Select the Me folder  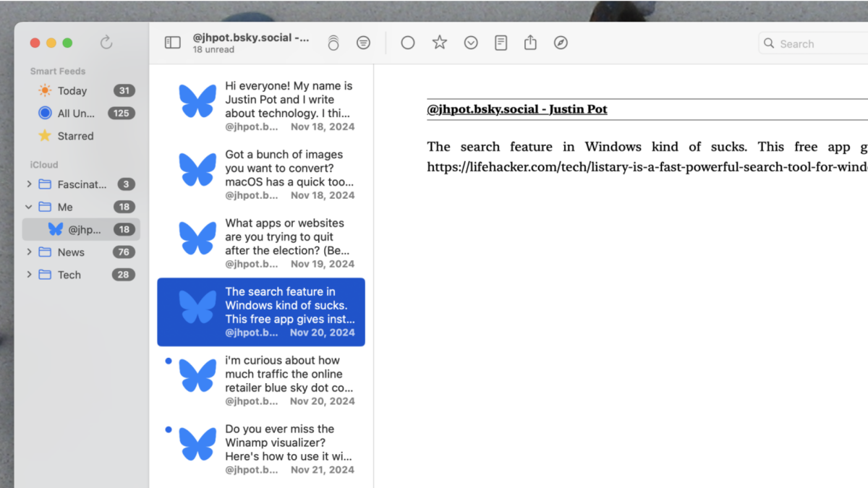(x=82, y=207)
